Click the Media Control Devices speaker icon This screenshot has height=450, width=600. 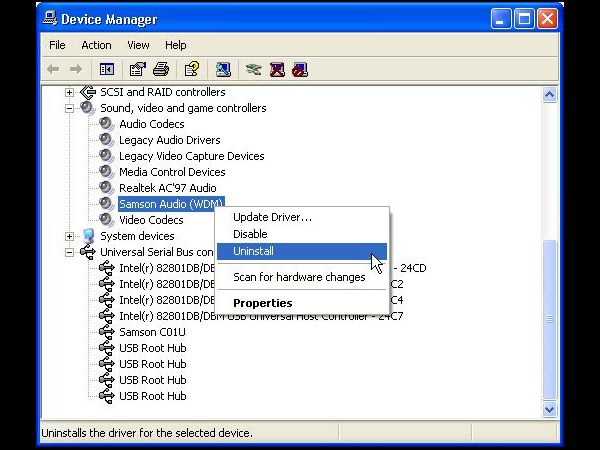106,172
